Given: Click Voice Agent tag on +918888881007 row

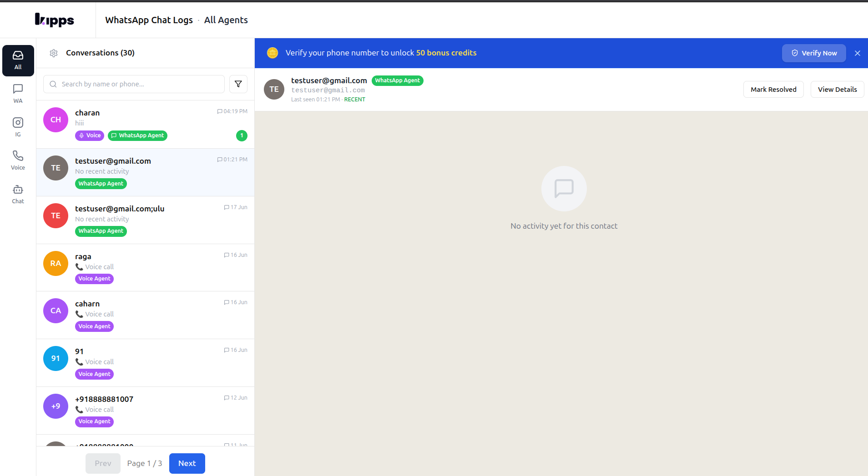Looking at the screenshot, I should pyautogui.click(x=94, y=421).
